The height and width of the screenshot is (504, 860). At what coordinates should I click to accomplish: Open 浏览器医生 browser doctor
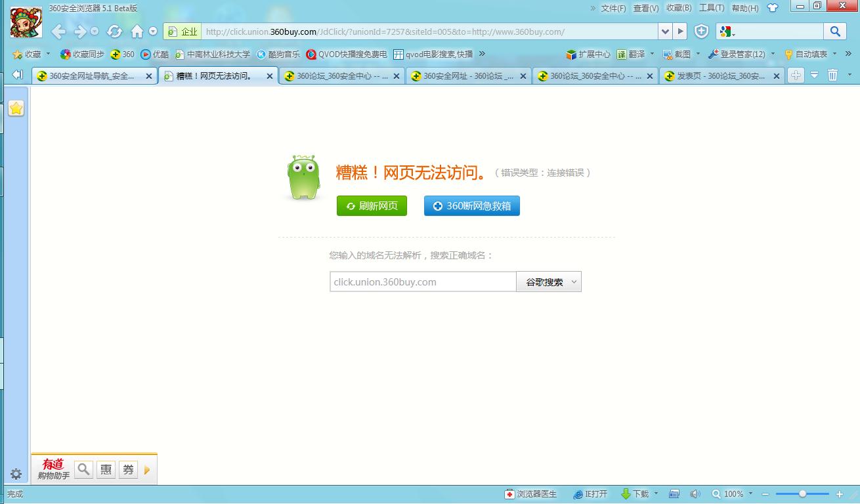530,494
